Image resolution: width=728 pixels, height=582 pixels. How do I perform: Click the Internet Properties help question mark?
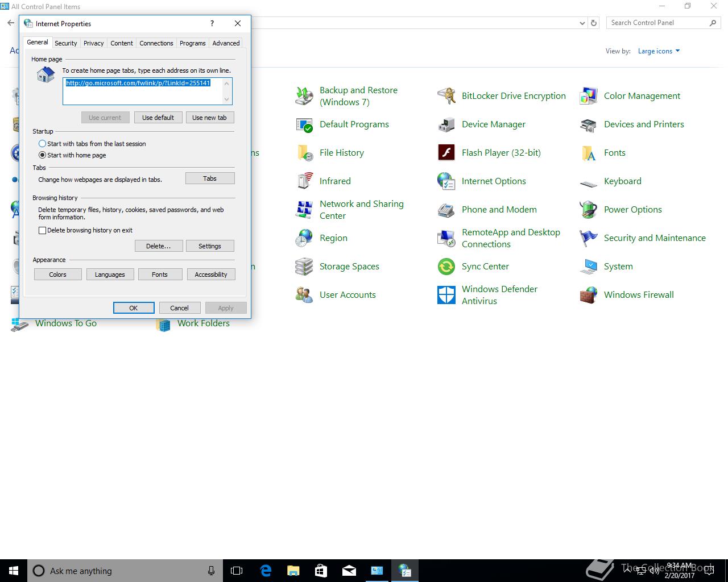(x=212, y=23)
